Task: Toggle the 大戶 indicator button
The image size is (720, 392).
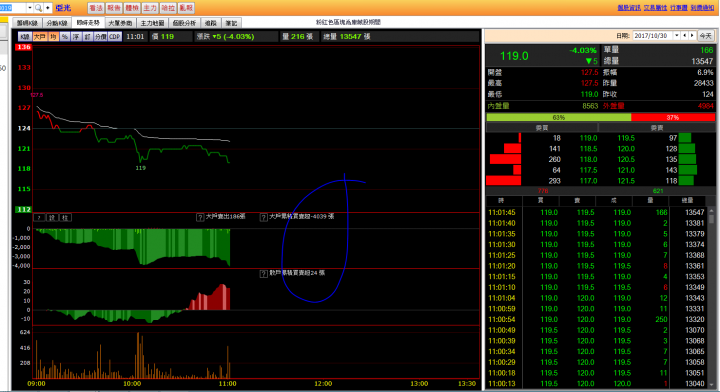Action: click(39, 37)
